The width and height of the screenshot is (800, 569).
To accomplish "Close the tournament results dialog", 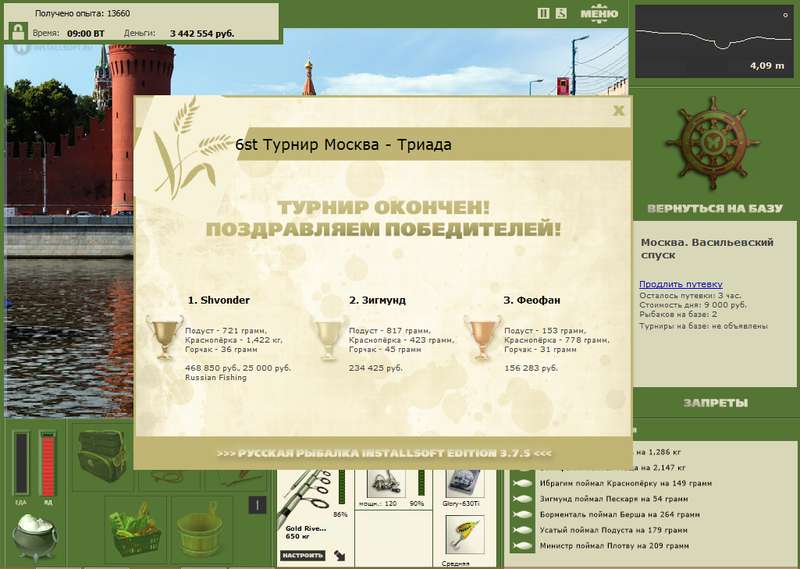I will [618, 110].
